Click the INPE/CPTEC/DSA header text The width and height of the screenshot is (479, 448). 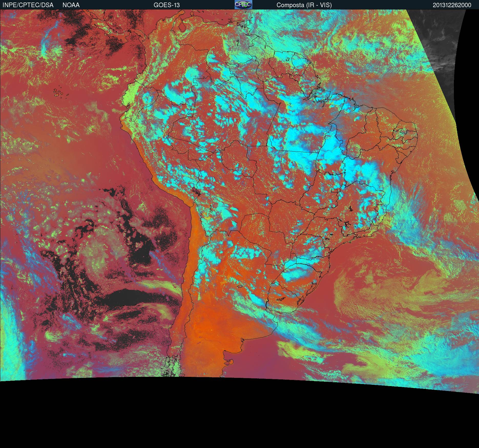click(28, 5)
